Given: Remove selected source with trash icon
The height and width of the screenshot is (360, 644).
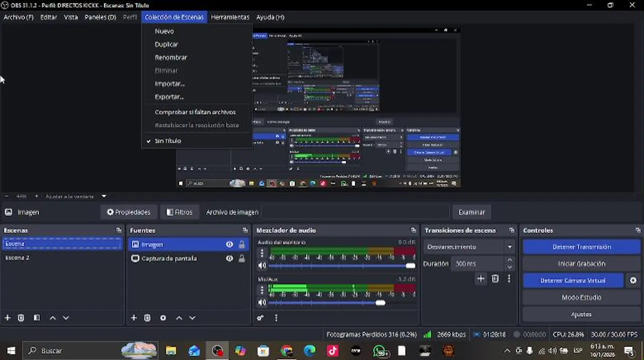Looking at the screenshot, I should (x=147, y=317).
